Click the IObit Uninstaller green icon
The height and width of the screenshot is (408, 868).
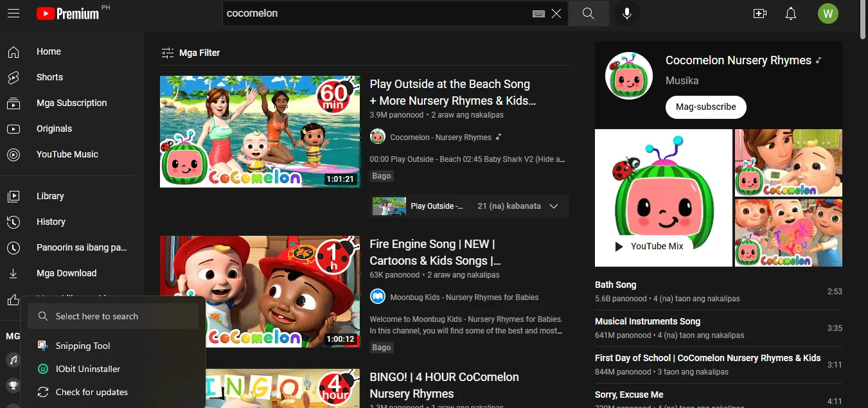[x=42, y=369]
